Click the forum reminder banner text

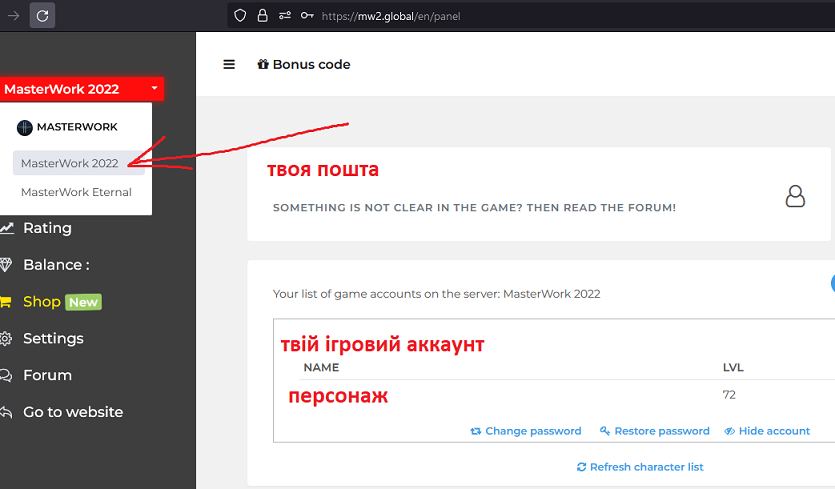(474, 208)
